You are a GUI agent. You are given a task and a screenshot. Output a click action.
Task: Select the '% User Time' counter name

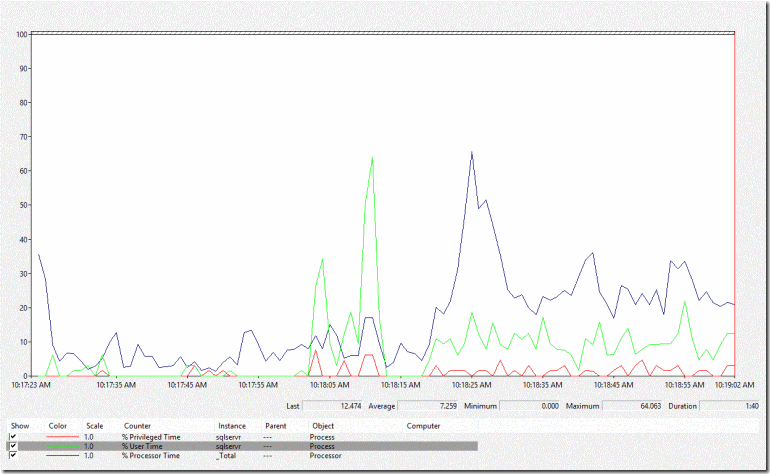pos(142,446)
